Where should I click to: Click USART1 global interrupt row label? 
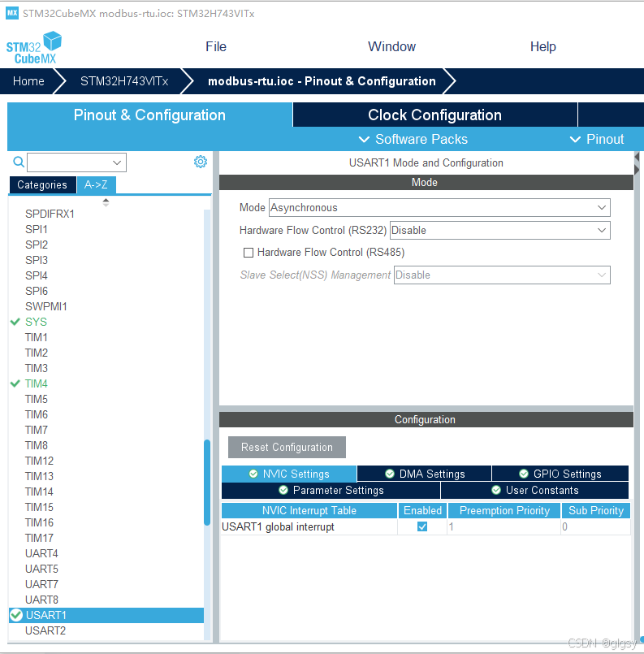coord(278,526)
